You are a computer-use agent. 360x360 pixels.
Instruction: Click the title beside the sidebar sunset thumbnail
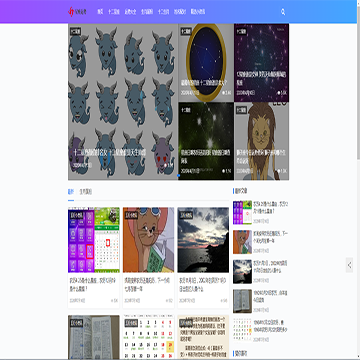point(270,267)
